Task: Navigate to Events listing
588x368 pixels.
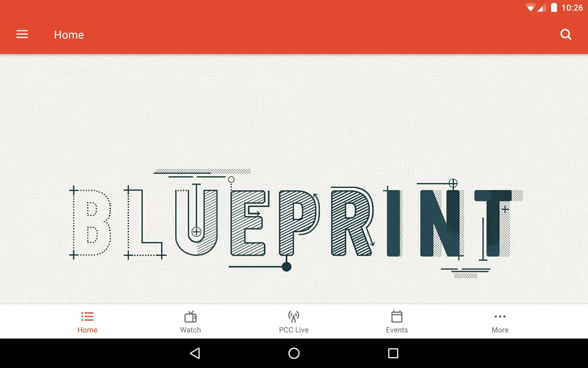Action: [x=397, y=322]
